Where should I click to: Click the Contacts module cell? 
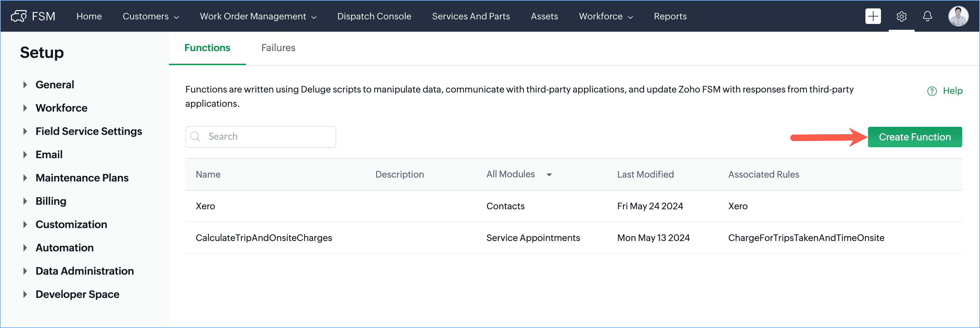click(x=505, y=206)
